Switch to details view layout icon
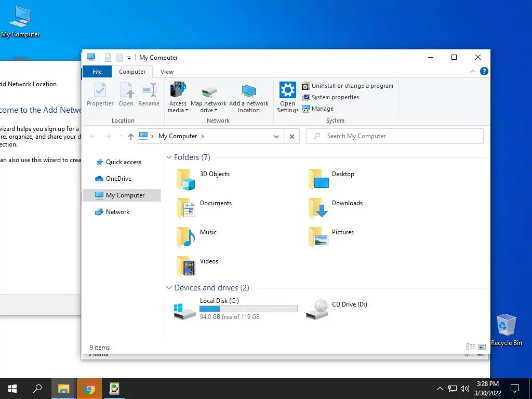 (471, 347)
